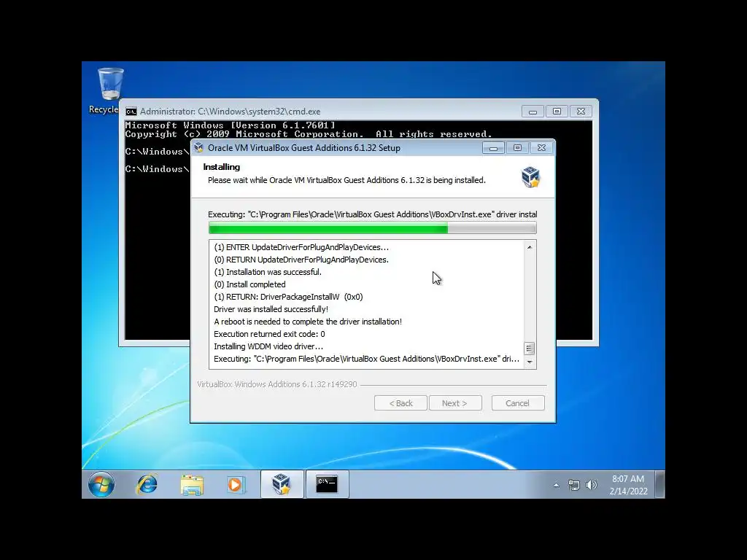Click the log scrollbar thumb

[530, 349]
